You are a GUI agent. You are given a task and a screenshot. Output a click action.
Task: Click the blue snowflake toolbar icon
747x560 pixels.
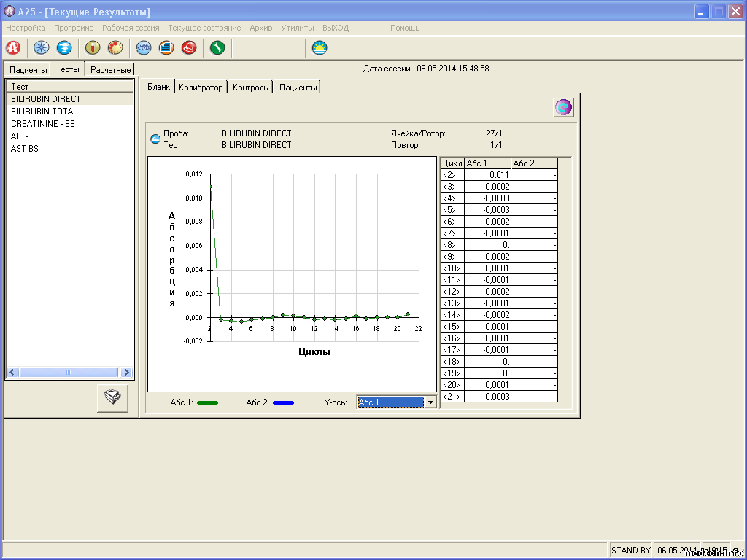coord(42,48)
